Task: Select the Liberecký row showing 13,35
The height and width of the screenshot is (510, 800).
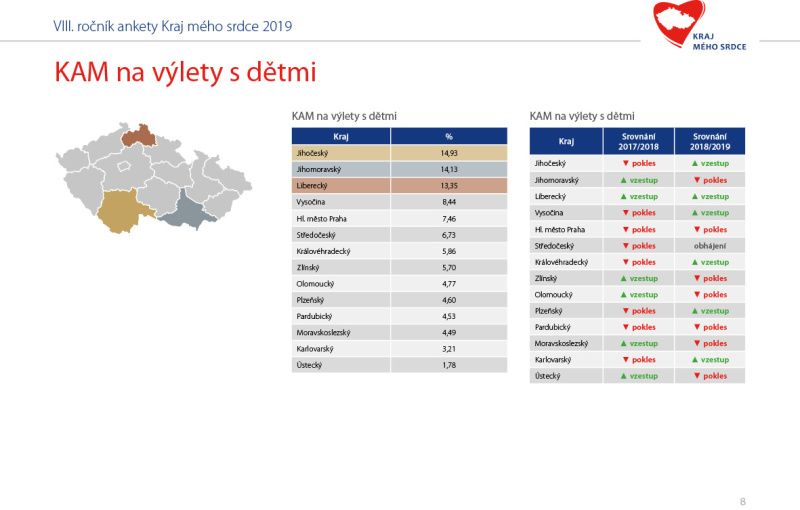Action: [x=399, y=186]
